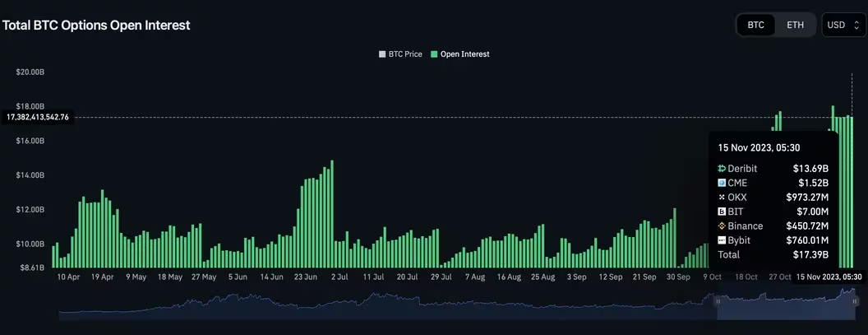
Task: Click the Binance icon in the tooltip
Action: pyautogui.click(x=722, y=226)
